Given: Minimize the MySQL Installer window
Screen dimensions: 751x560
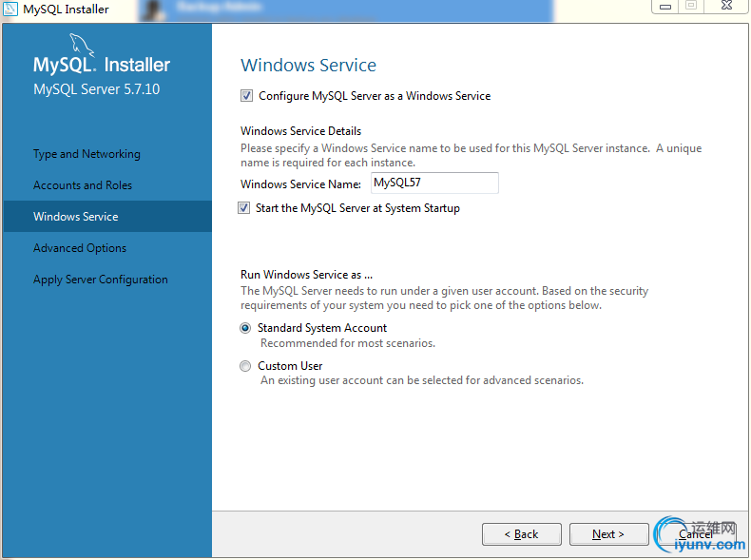Looking at the screenshot, I should point(664,7).
